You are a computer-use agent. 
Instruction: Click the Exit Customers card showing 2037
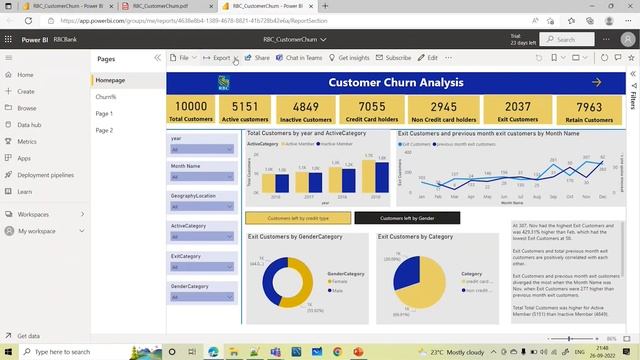pos(518,110)
